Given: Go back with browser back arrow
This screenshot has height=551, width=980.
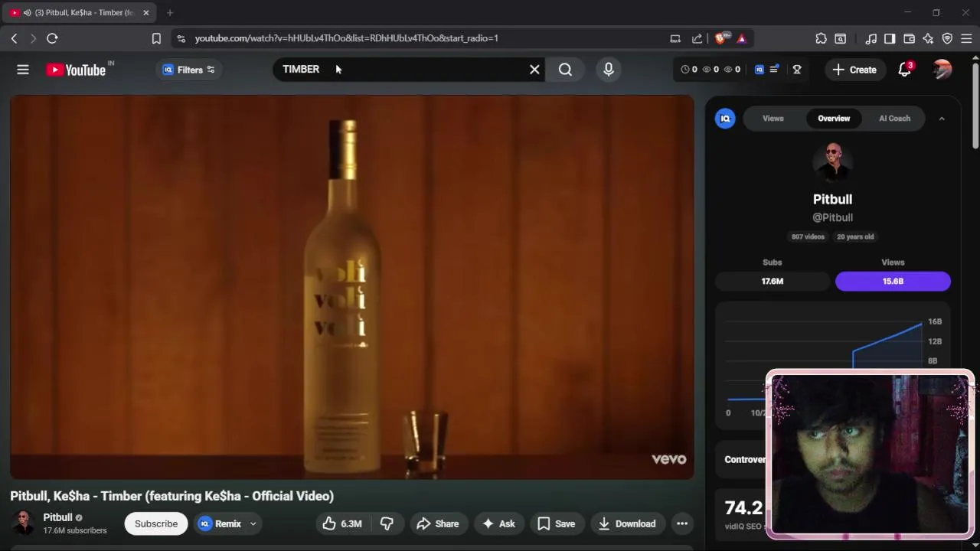Looking at the screenshot, I should coord(14,38).
